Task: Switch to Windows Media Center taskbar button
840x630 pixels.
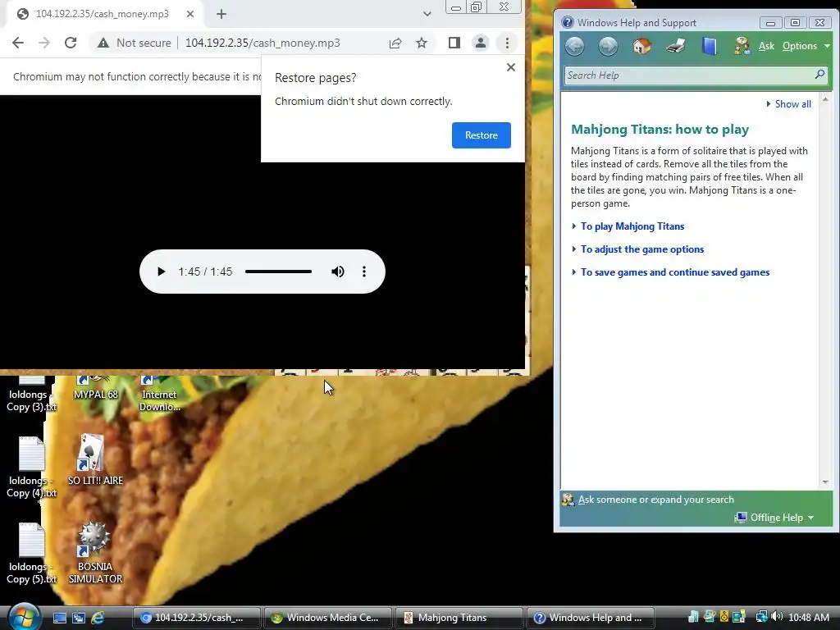Action: tap(326, 618)
